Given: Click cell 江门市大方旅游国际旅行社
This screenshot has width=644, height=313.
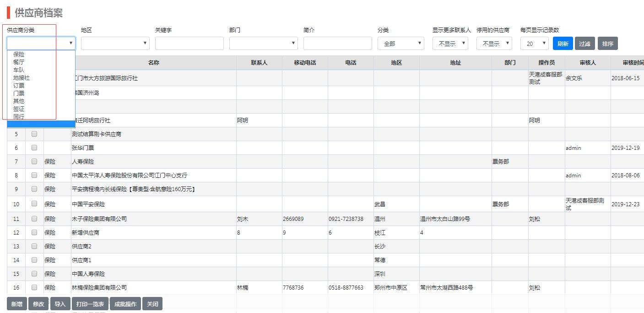Looking at the screenshot, I should tap(106, 78).
